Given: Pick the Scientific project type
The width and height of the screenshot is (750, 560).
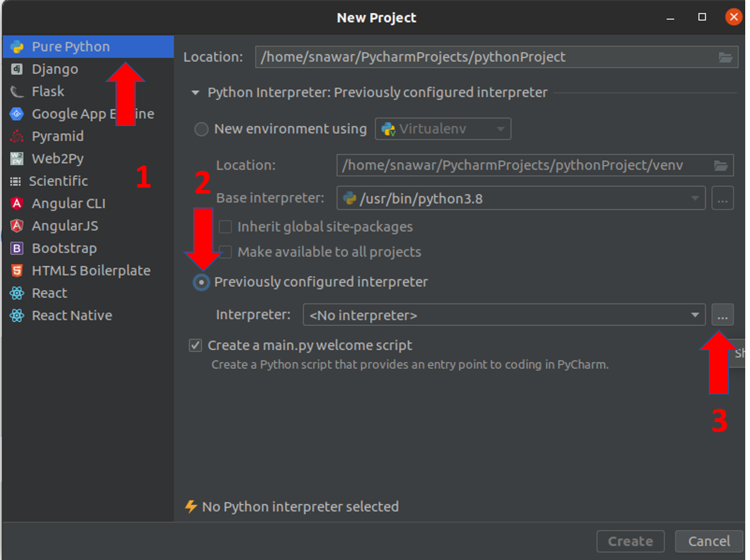Looking at the screenshot, I should [x=88, y=181].
